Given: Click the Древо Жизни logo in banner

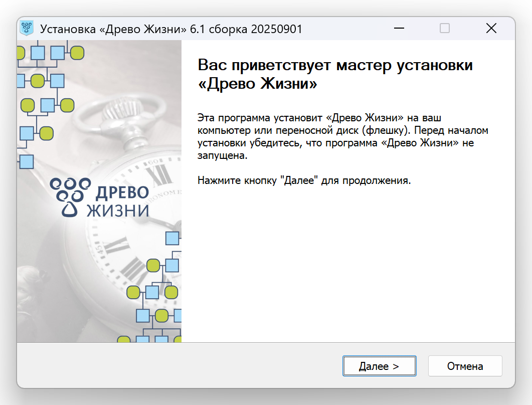Looking at the screenshot, I should 99,197.
